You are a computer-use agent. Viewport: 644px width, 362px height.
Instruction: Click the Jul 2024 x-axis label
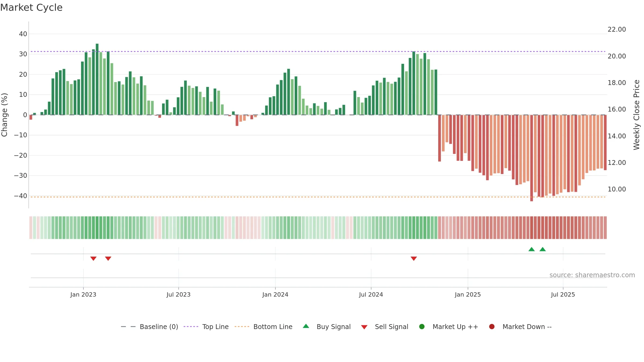click(371, 294)
